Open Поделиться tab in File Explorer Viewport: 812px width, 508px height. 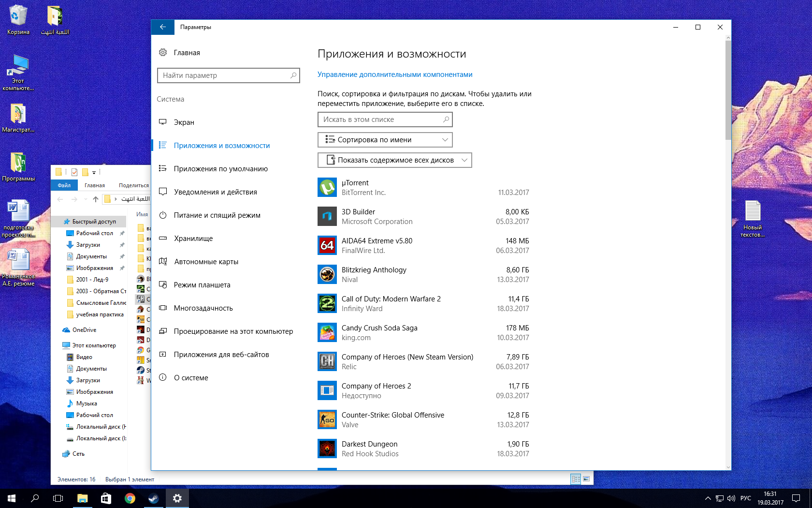click(134, 185)
